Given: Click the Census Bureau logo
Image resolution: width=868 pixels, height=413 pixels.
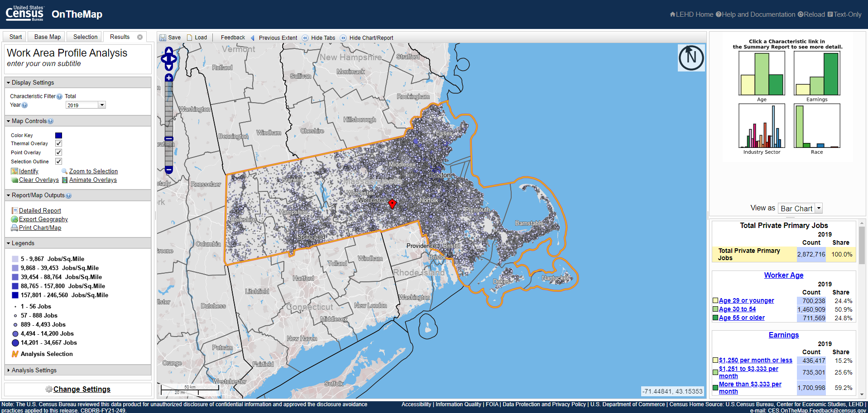Looking at the screenshot, I should pos(25,14).
